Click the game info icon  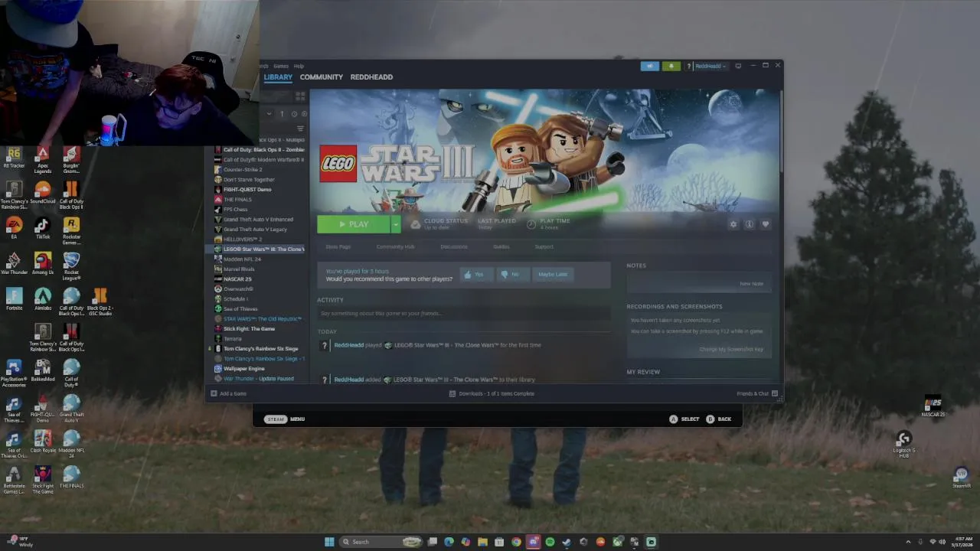[749, 224]
